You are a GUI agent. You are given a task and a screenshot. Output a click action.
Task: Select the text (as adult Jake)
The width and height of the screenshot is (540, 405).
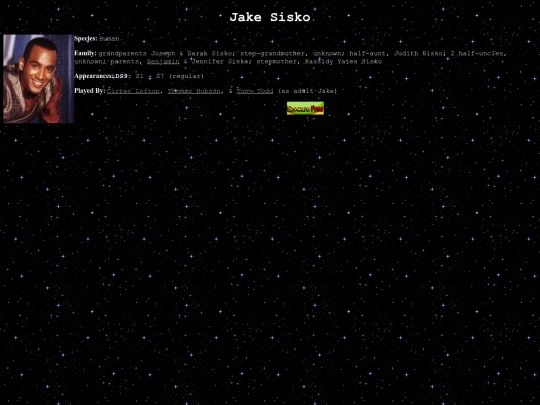(x=308, y=91)
